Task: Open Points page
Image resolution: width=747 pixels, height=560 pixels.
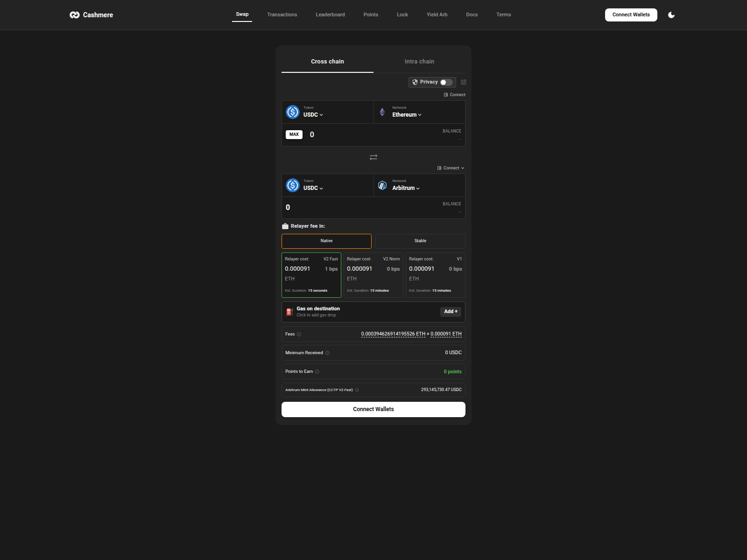Action: tap(371, 15)
